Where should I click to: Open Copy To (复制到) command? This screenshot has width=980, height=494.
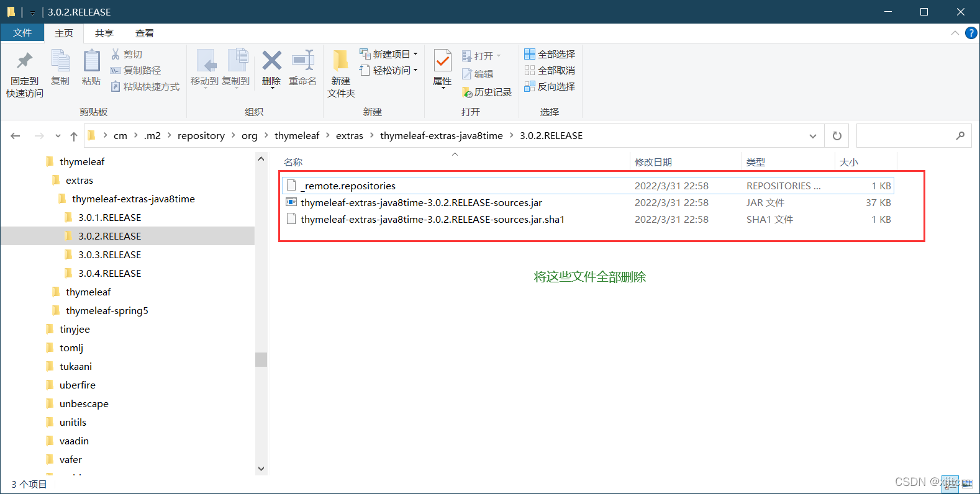pyautogui.click(x=236, y=68)
